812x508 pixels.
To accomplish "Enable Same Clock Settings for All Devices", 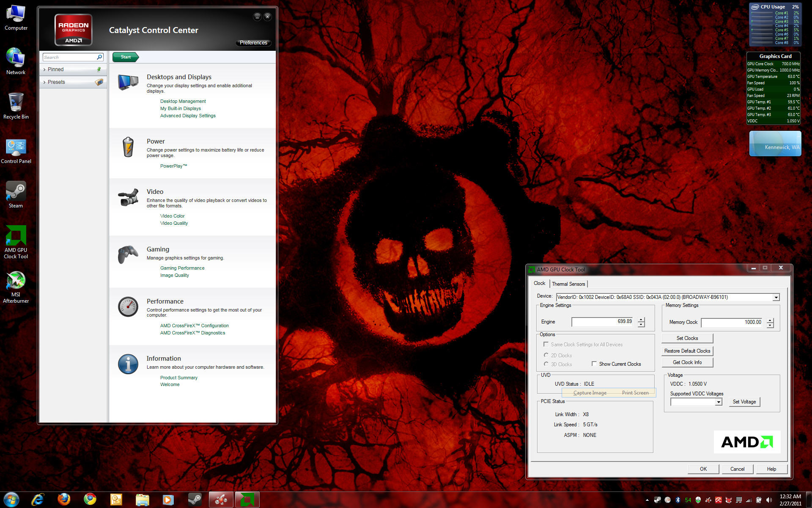I will (x=546, y=344).
